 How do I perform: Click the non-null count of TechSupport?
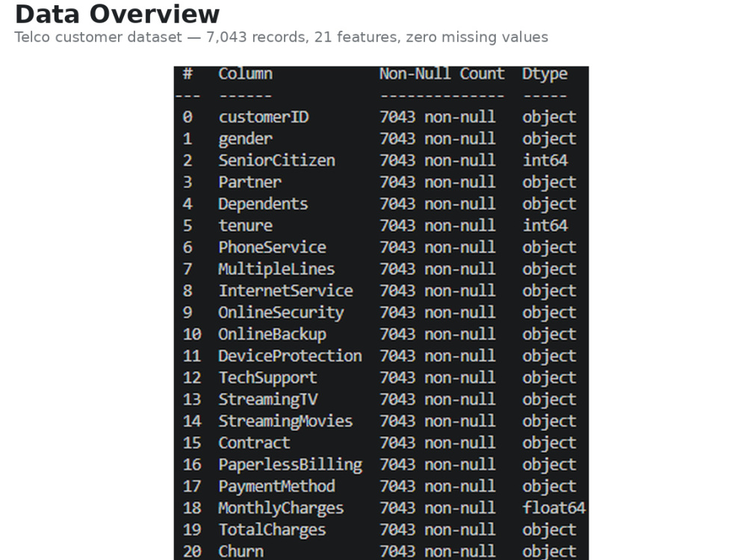click(x=437, y=378)
